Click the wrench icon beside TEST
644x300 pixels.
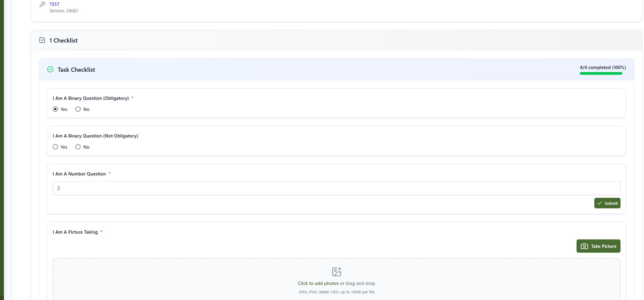click(42, 4)
